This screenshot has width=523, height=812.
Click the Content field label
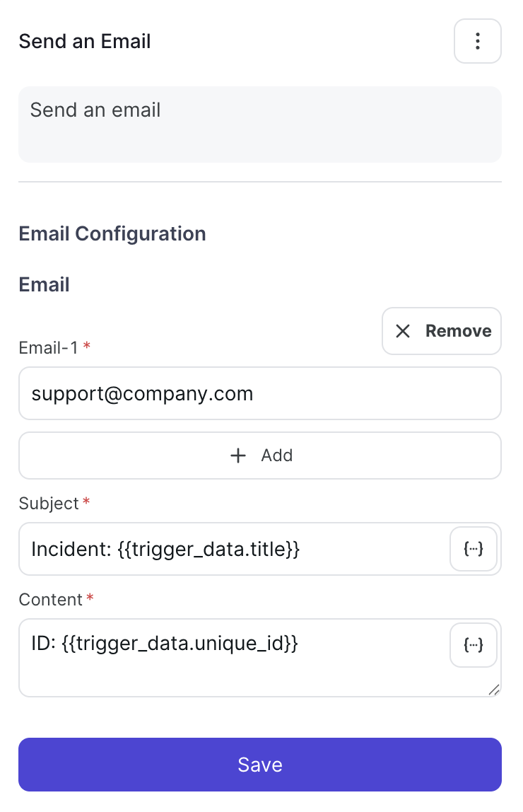point(50,599)
